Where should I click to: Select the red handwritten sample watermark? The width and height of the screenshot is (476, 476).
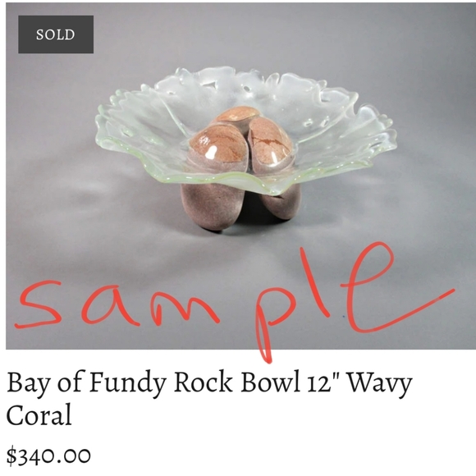(x=234, y=302)
